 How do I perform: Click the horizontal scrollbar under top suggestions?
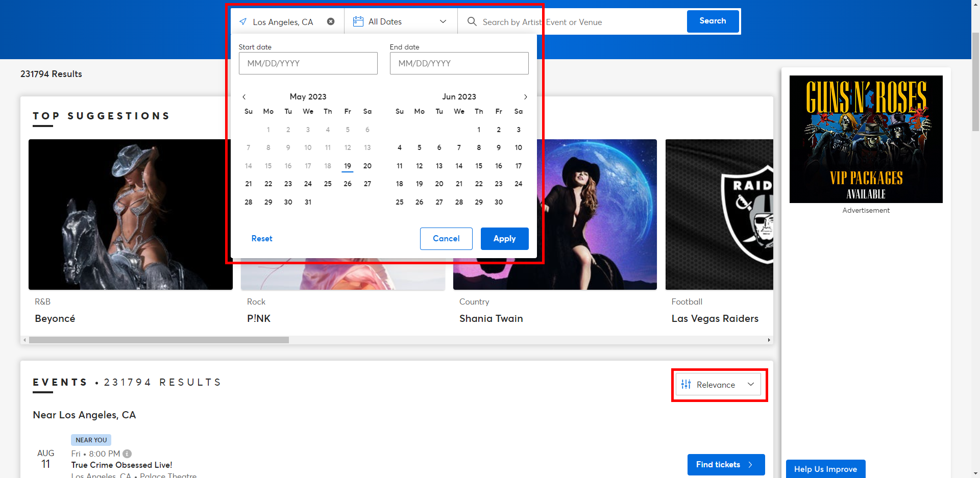[159, 340]
